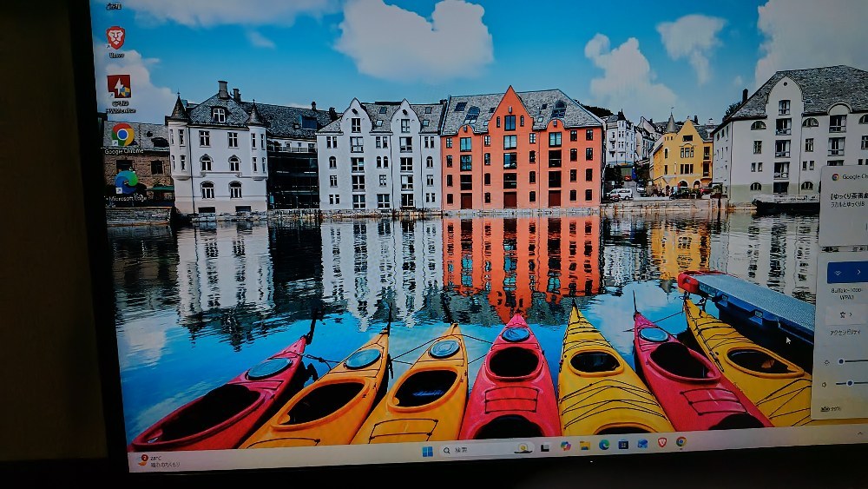Switch to Chrome on the taskbar
The height and width of the screenshot is (489, 868).
click(x=681, y=441)
